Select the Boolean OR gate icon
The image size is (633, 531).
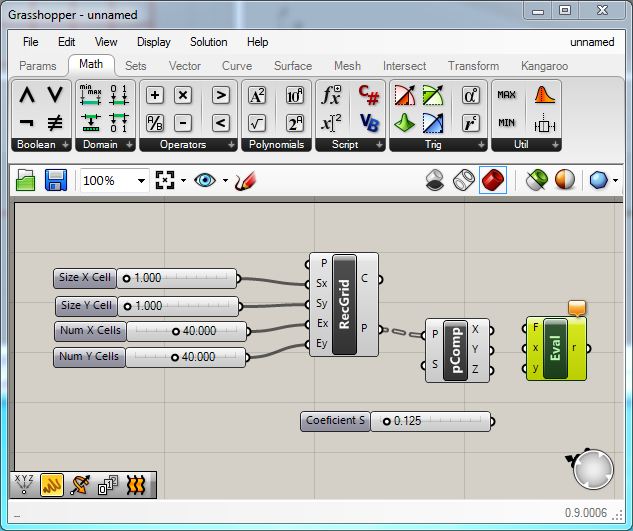pyautogui.click(x=55, y=95)
